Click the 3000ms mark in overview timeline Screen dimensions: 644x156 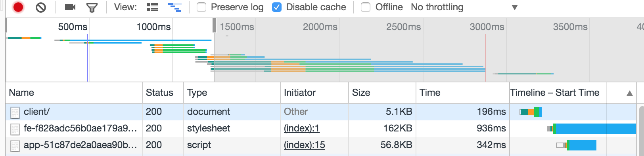pyautogui.click(x=487, y=27)
